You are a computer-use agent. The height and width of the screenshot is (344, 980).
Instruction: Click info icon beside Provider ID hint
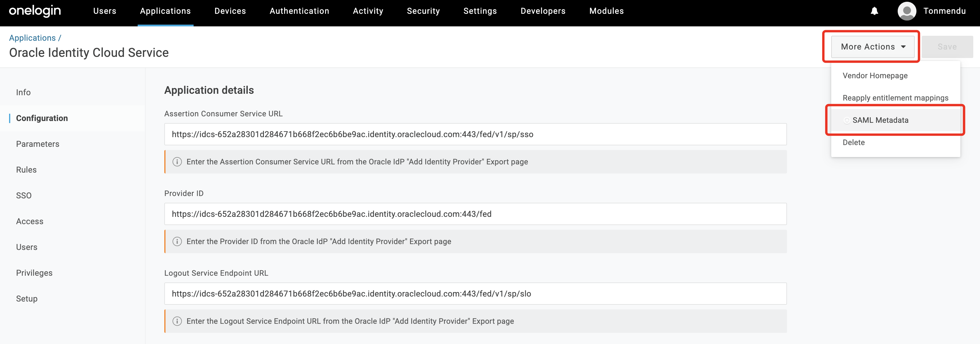(177, 241)
